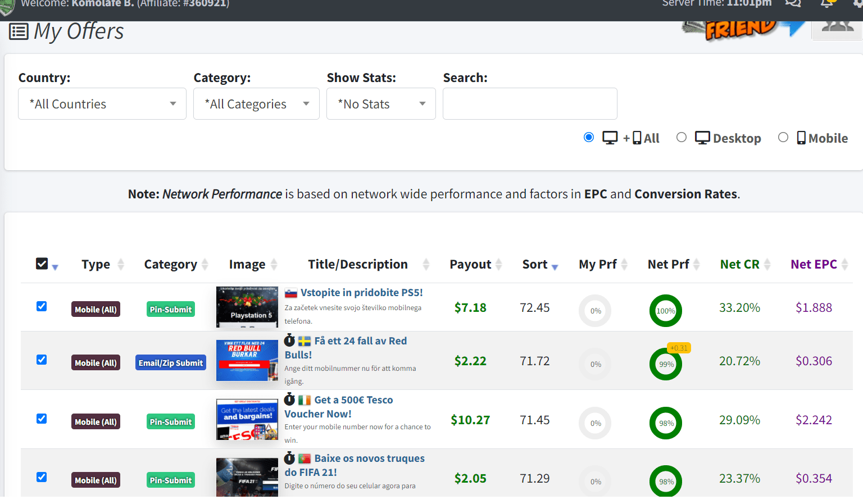863x504 pixels.
Task: Click the Slovenia flag icon by PS5 offer
Action: [x=291, y=293]
